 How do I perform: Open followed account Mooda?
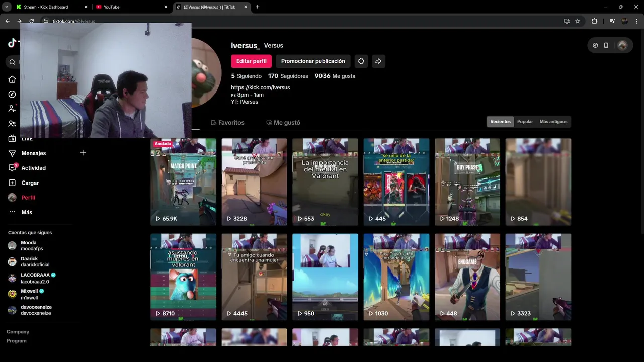(26, 246)
